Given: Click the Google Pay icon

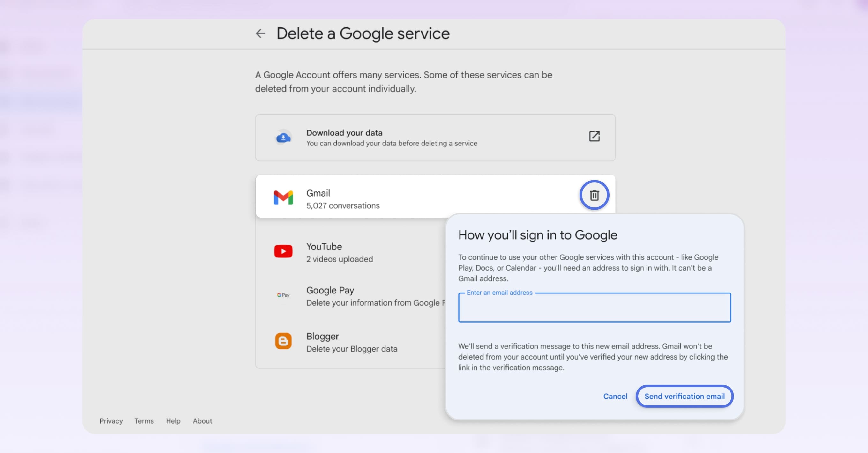Looking at the screenshot, I should point(282,295).
